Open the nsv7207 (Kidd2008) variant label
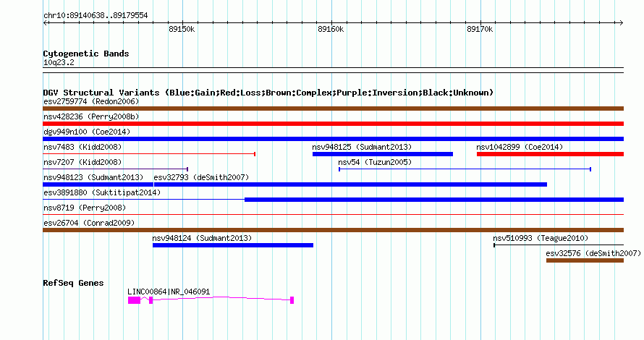 pos(84,162)
